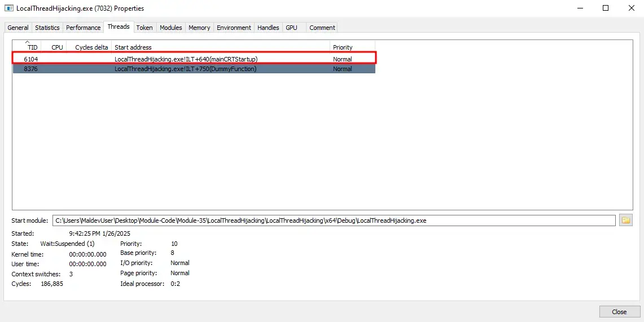Switch to the General tab
The height and width of the screenshot is (322, 644).
click(x=18, y=28)
